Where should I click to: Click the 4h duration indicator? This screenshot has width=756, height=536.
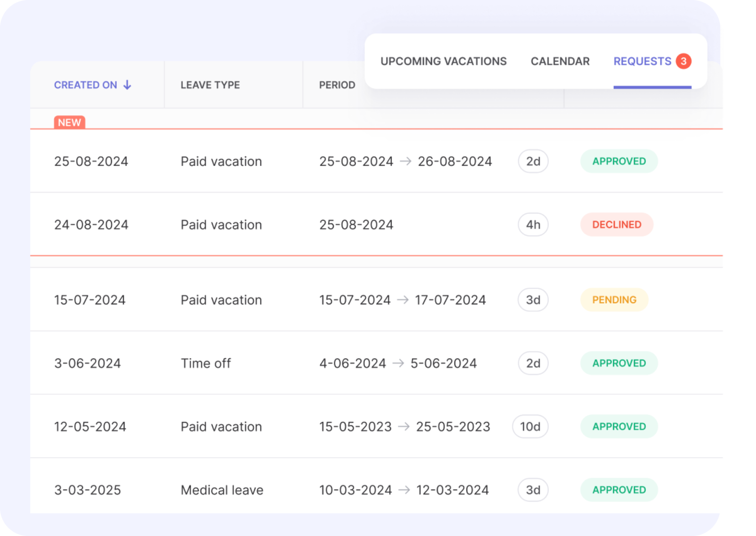click(533, 225)
